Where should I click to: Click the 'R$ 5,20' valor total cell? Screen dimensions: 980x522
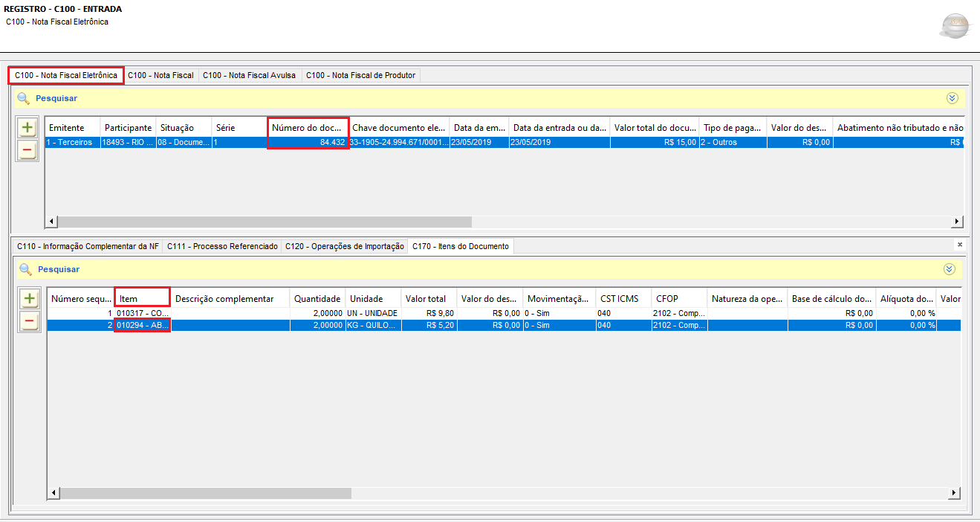(x=429, y=325)
